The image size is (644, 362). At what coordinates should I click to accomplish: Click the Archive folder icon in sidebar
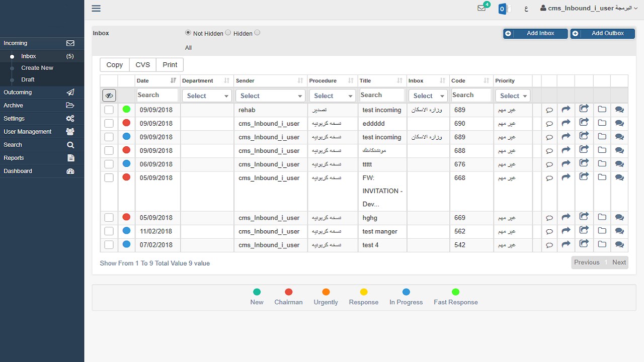click(x=70, y=106)
